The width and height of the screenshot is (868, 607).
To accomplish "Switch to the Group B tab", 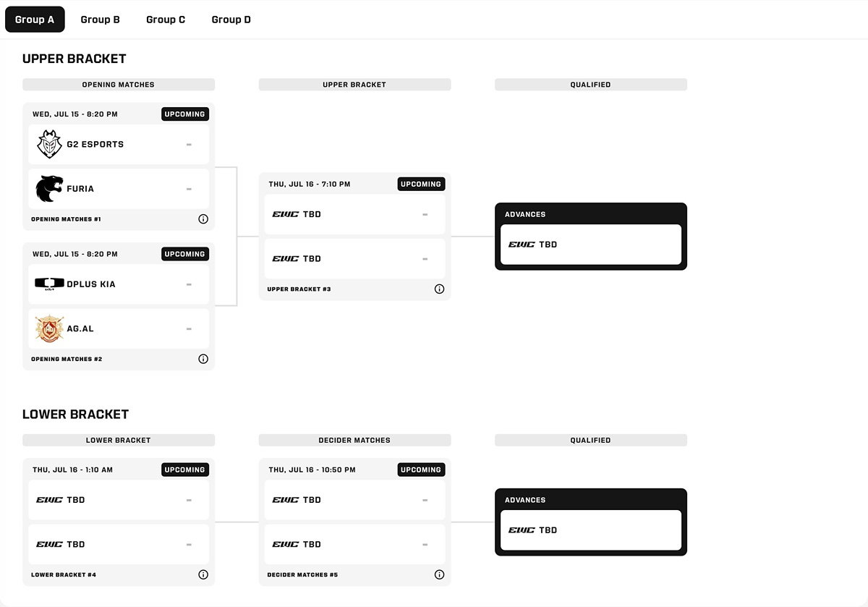I will coord(101,20).
